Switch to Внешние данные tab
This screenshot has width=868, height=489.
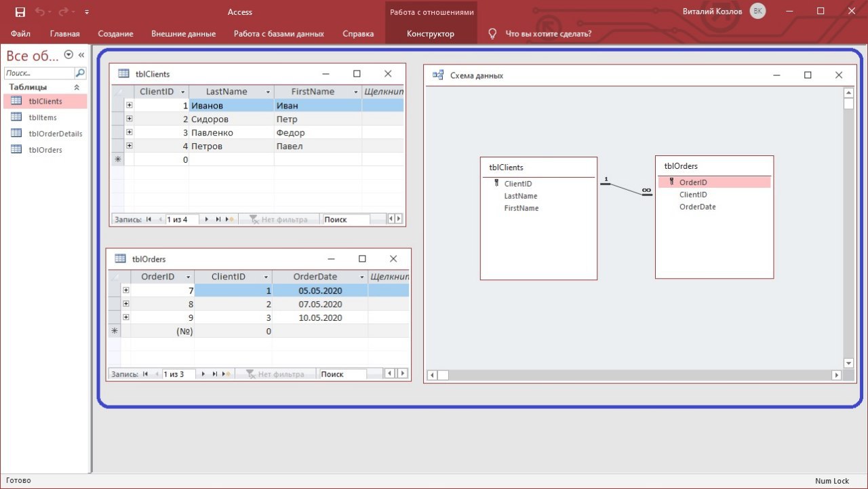(183, 34)
